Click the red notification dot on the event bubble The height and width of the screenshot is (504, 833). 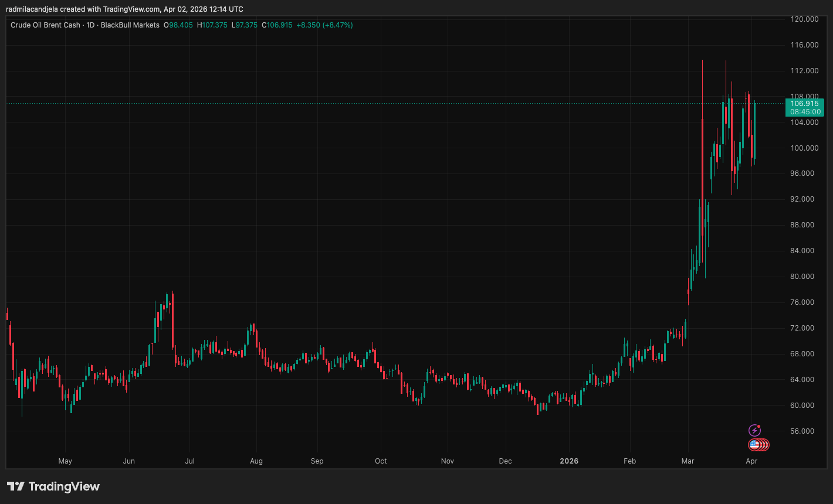(758, 425)
